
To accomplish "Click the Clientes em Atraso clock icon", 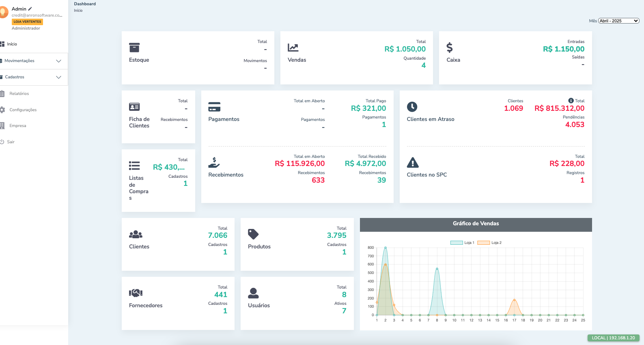I will (412, 107).
